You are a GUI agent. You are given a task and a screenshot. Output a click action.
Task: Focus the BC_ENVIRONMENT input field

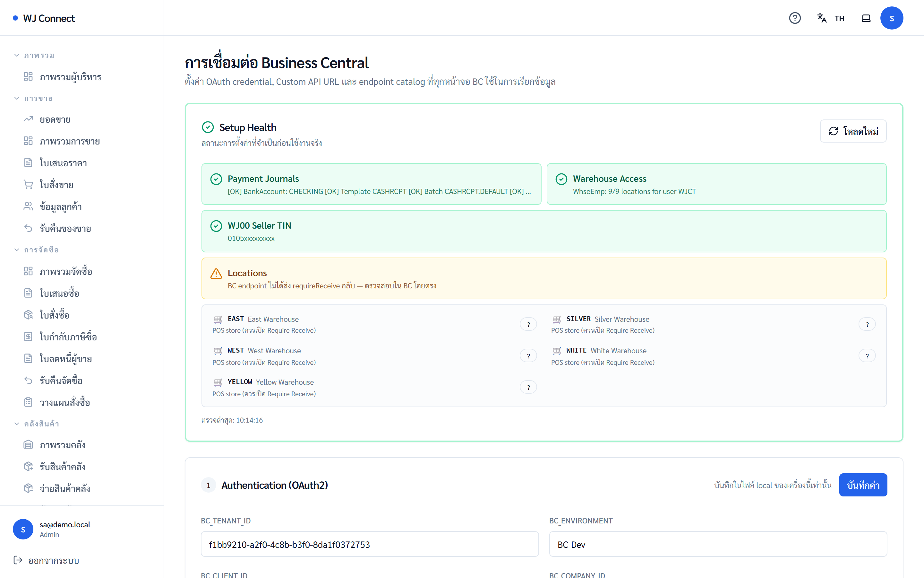pyautogui.click(x=718, y=544)
